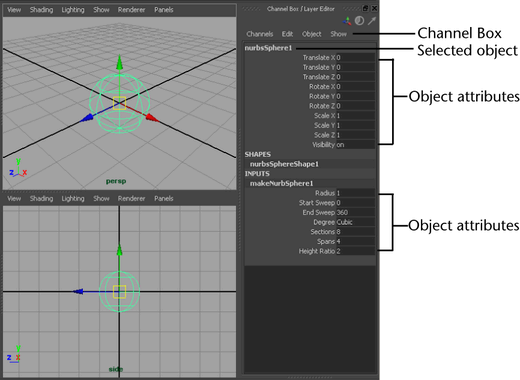Click the yellow center manipulator box in persp view
Image resolution: width=520 pixels, height=380 pixels.
[x=119, y=103]
